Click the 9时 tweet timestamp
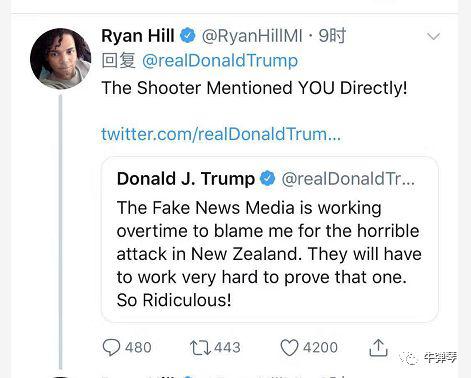This screenshot has height=378, width=471. (332, 36)
